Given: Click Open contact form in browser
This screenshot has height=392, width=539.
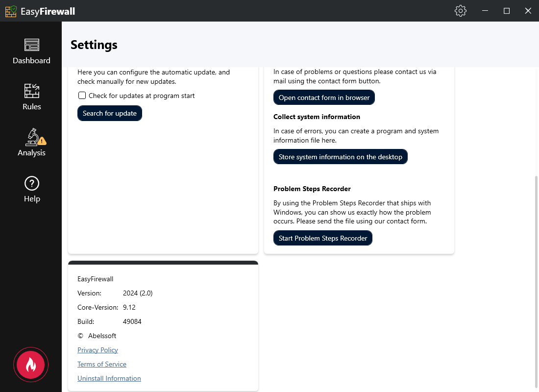Looking at the screenshot, I should click(324, 98).
